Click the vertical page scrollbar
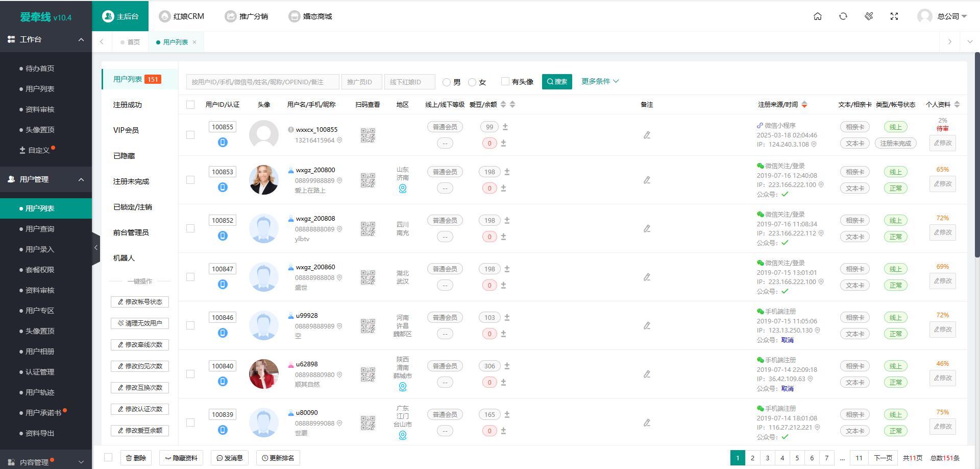The image size is (980, 469). pos(977,153)
